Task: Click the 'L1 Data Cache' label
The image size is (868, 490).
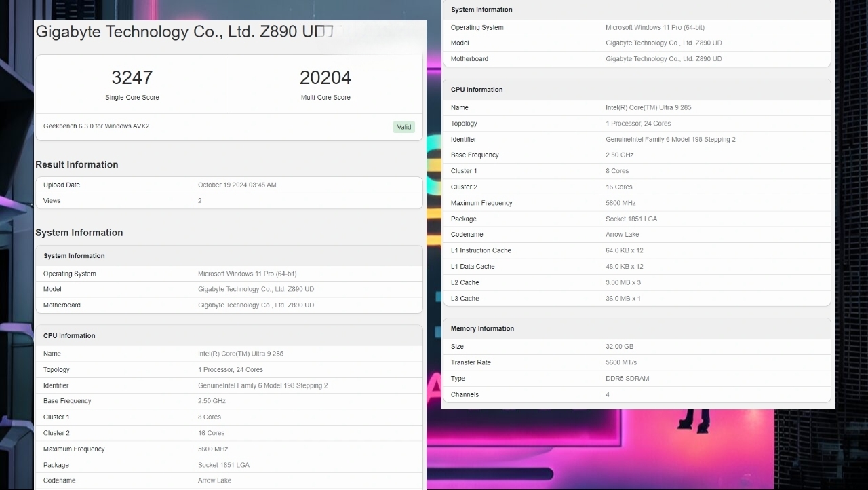Action: pos(473,267)
